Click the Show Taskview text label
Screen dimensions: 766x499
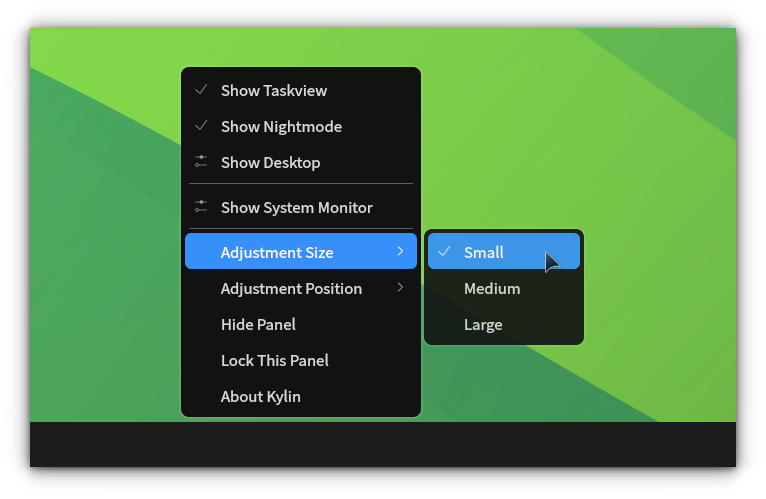(273, 90)
